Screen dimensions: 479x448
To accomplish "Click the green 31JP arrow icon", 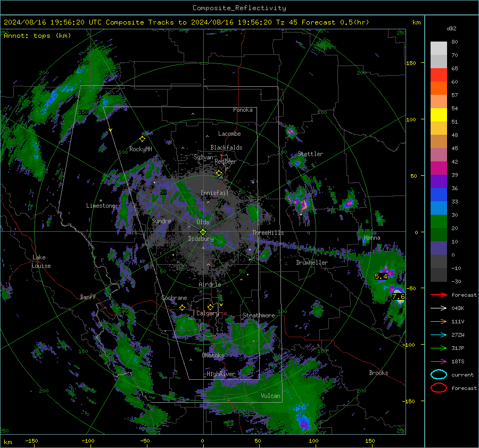I will point(439,348).
